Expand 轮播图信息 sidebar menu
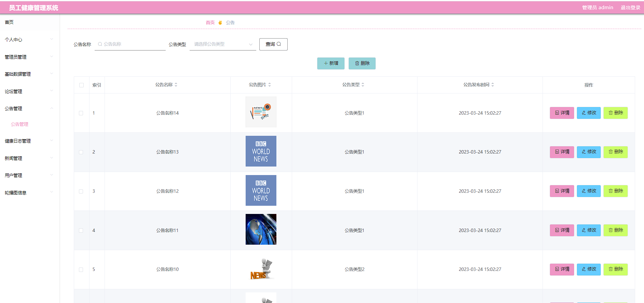This screenshot has height=303, width=644. [x=30, y=193]
